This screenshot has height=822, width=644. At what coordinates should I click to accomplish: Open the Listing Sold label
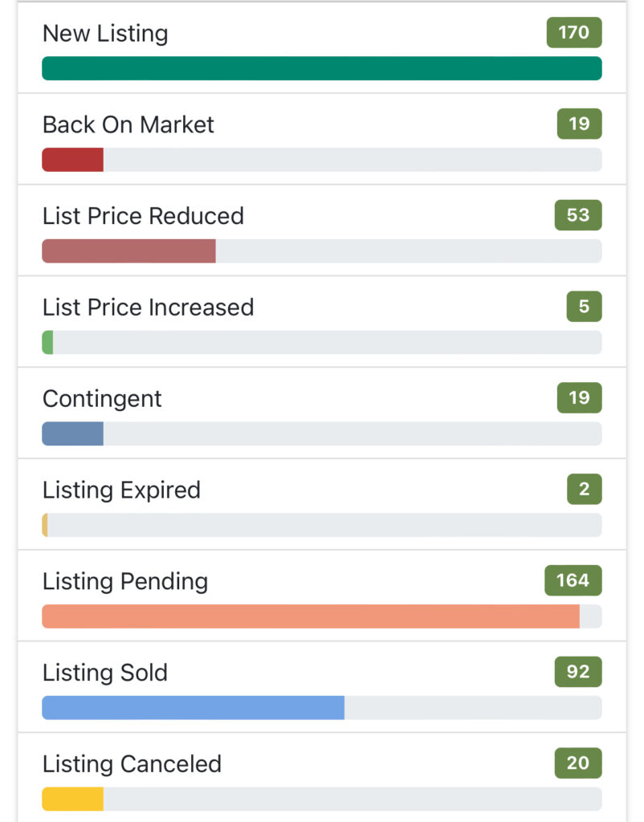click(x=105, y=673)
